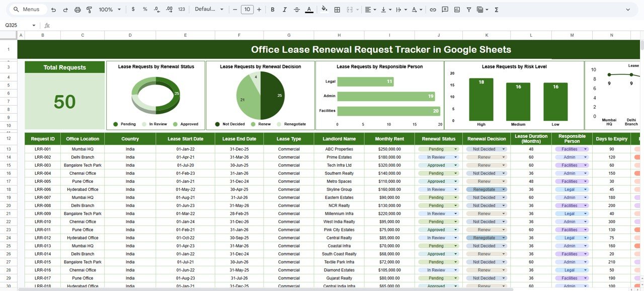
Task: Insert a chart
Action: (457, 9)
